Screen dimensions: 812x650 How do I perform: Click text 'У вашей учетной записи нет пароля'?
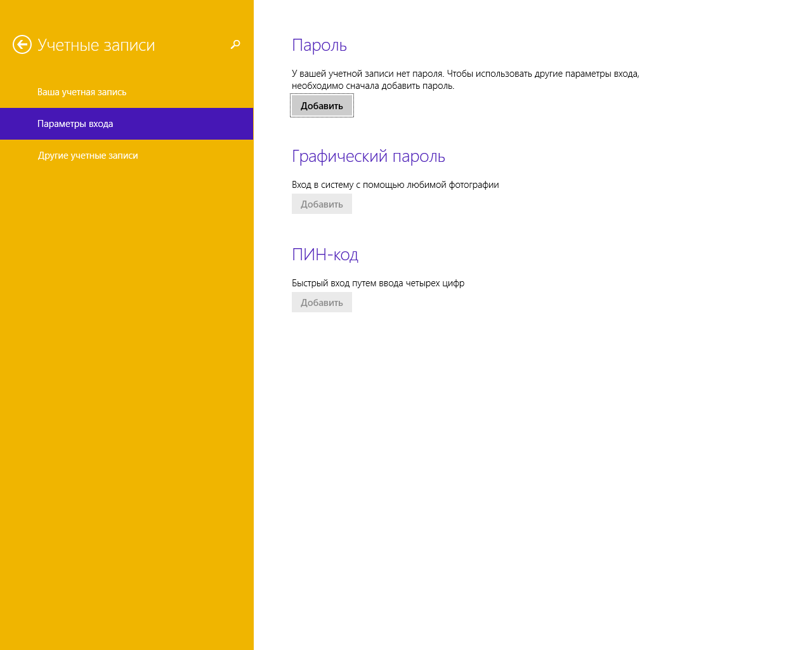pos(367,74)
